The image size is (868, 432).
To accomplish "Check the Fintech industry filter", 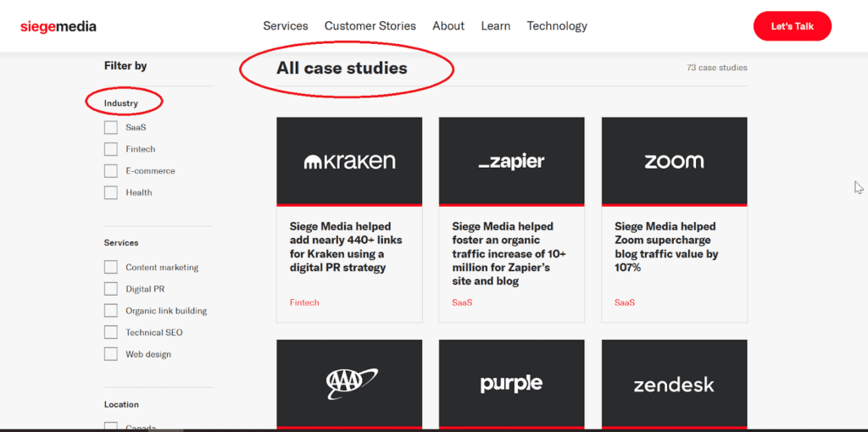I will (x=111, y=149).
